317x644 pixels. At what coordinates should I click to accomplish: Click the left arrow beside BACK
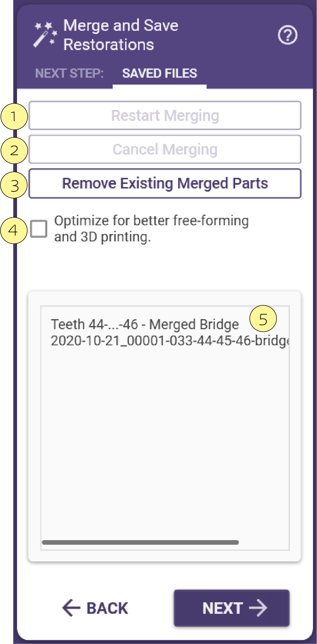tap(71, 608)
